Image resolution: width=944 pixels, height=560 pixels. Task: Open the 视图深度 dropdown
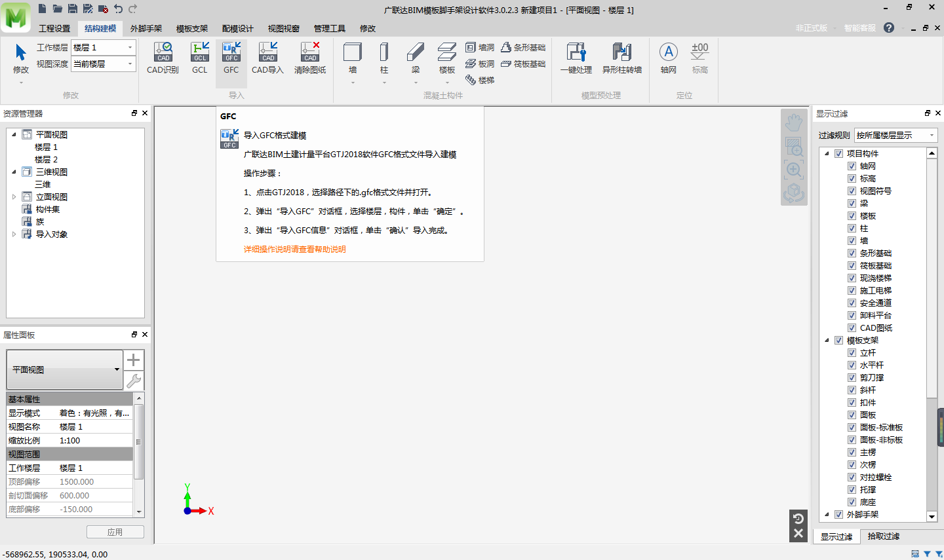coord(103,64)
